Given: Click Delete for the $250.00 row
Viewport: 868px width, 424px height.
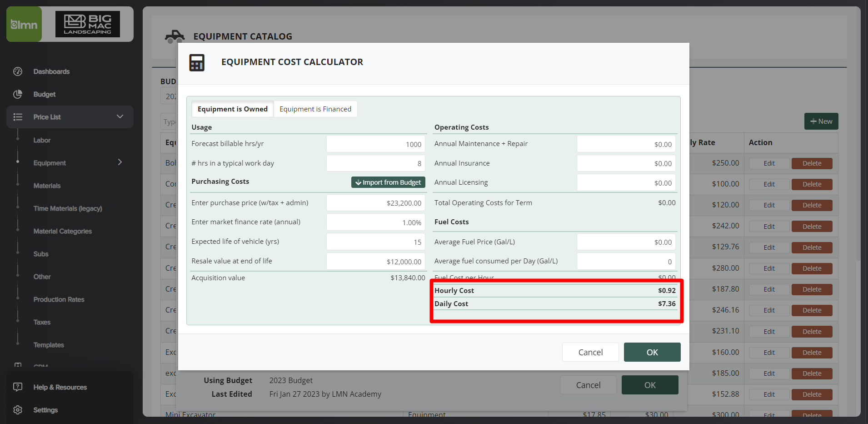Looking at the screenshot, I should tap(812, 163).
